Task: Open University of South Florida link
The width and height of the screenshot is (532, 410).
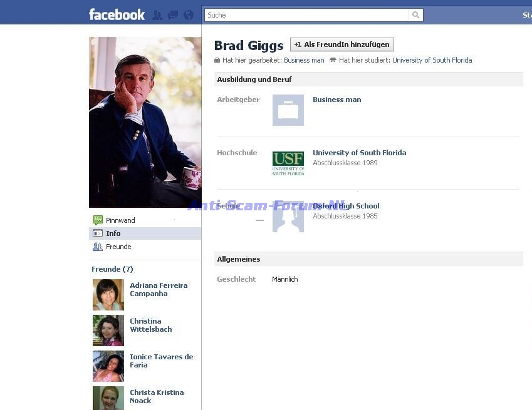Action: [x=359, y=153]
